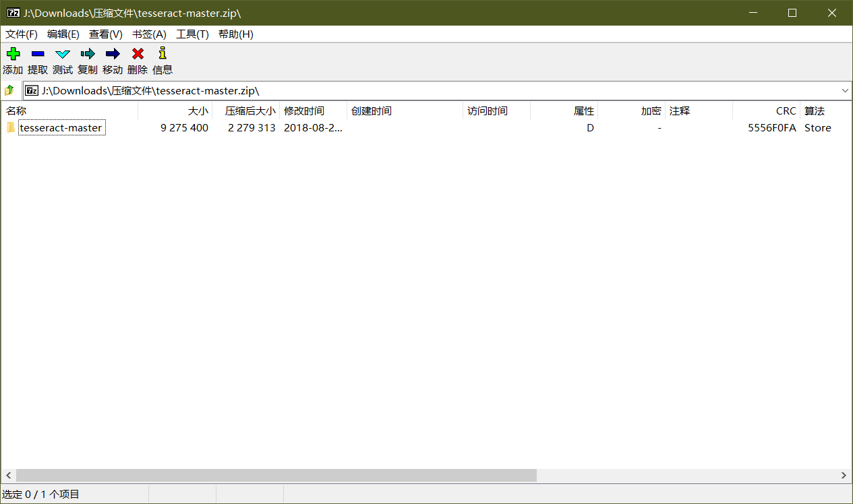Open the 查看(V) menu
This screenshot has height=504, width=853.
(x=106, y=34)
